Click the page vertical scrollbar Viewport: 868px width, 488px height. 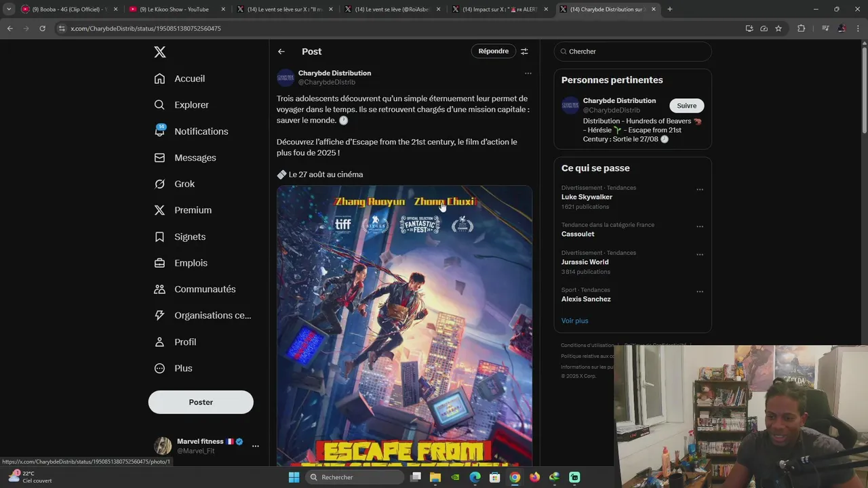[x=864, y=88]
